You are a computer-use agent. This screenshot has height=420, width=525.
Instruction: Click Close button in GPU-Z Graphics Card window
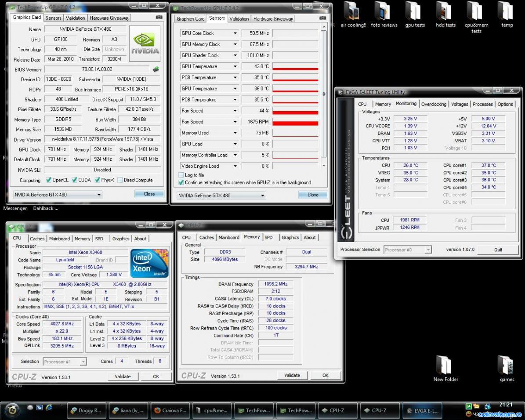pos(149,194)
